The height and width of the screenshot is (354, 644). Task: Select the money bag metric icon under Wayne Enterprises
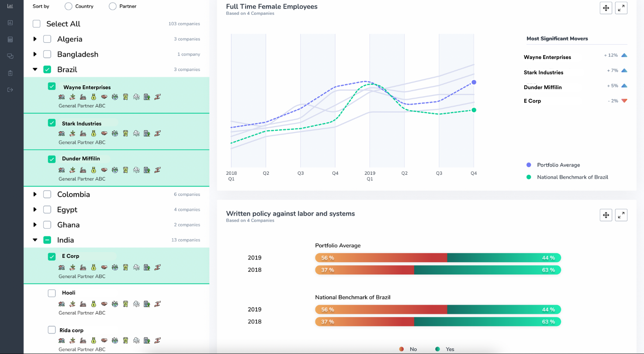[x=93, y=97]
